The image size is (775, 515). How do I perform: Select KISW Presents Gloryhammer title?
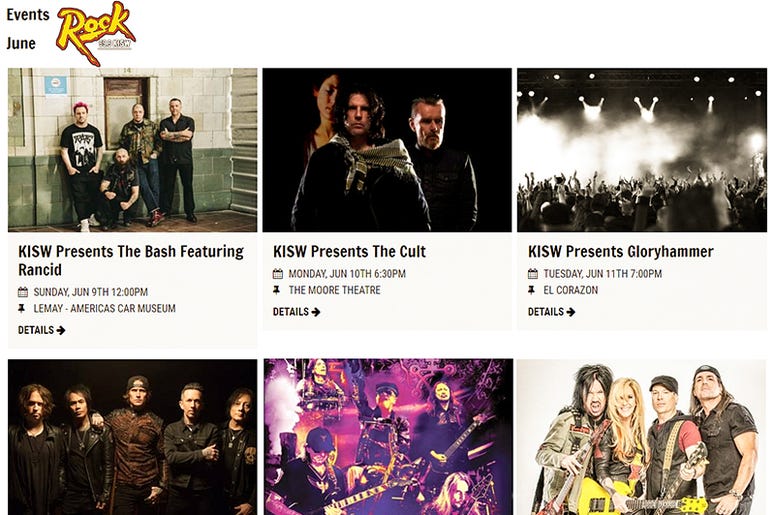click(621, 252)
